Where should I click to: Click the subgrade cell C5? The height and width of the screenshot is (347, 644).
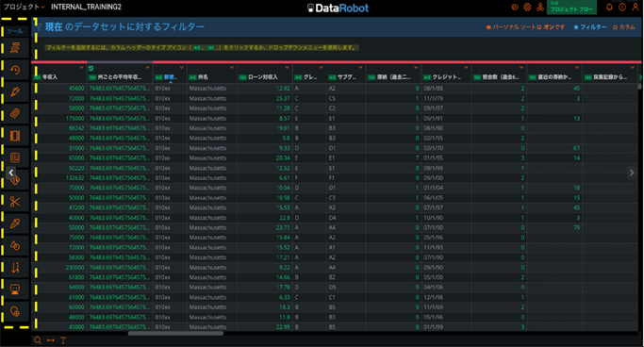click(332, 99)
